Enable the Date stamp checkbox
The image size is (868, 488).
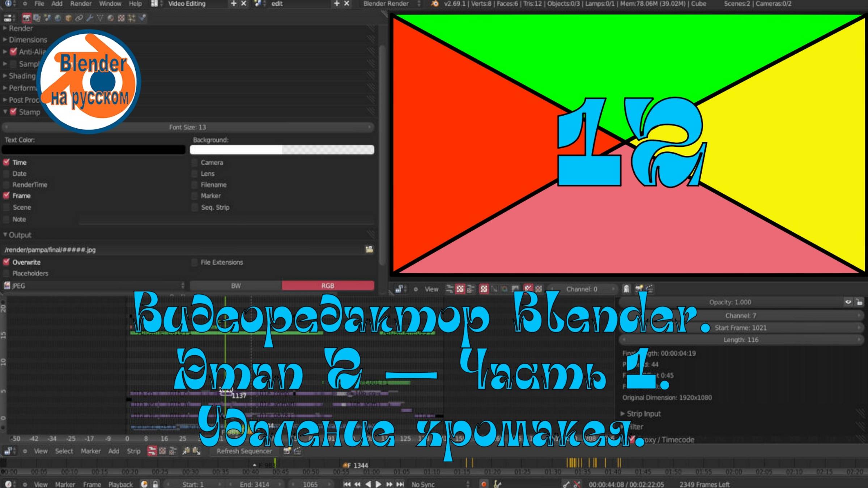click(6, 174)
